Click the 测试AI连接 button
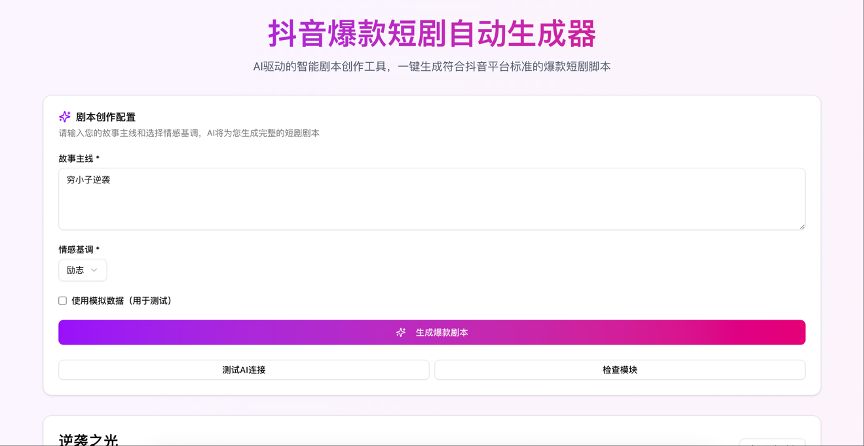The height and width of the screenshot is (446, 864). [x=244, y=370]
